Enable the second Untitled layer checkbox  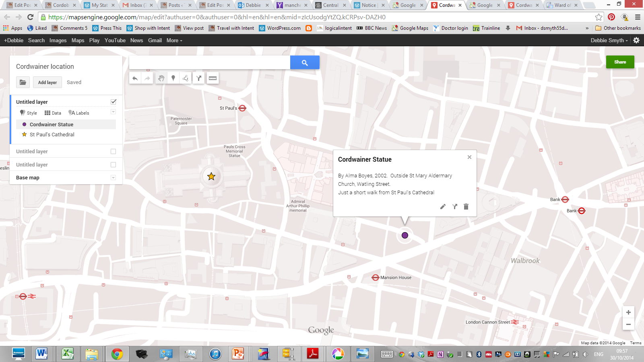pyautogui.click(x=113, y=152)
